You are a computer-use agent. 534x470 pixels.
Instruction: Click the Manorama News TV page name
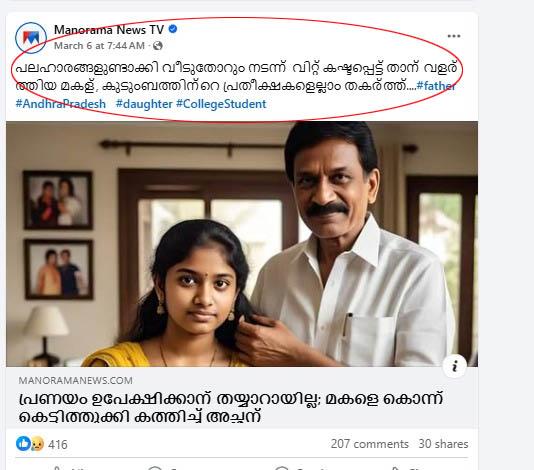pos(109,30)
